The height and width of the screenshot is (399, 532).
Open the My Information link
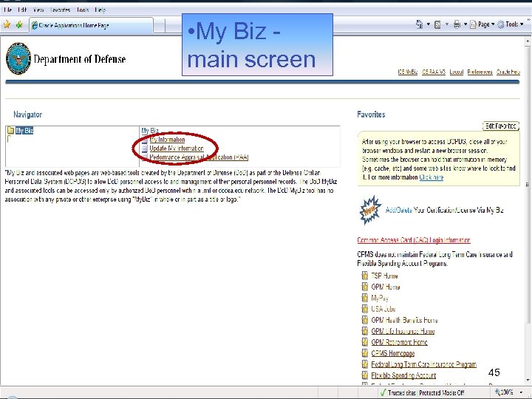coord(167,140)
